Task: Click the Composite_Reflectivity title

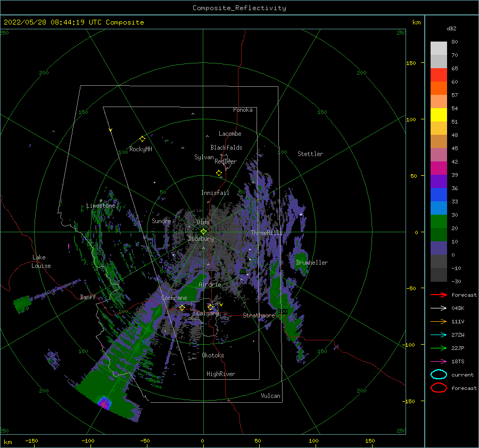Action: pos(240,8)
